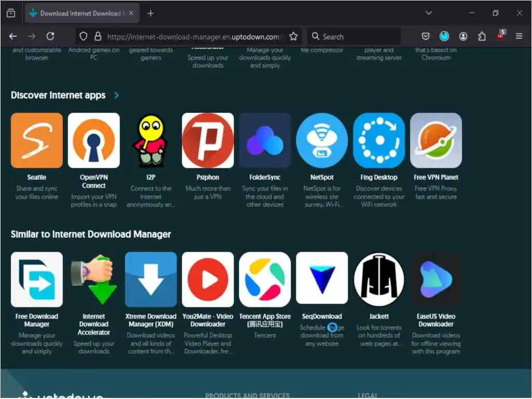Open the NetSpot app icon

point(322,140)
